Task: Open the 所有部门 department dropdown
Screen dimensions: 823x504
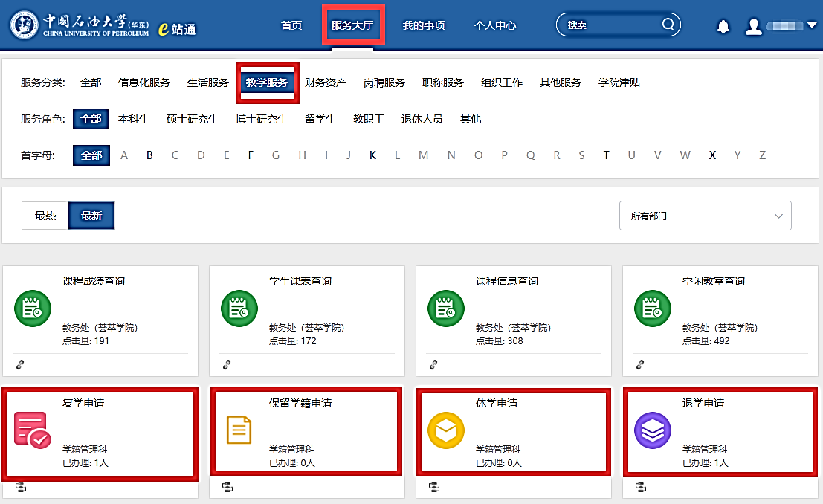Action: click(705, 216)
